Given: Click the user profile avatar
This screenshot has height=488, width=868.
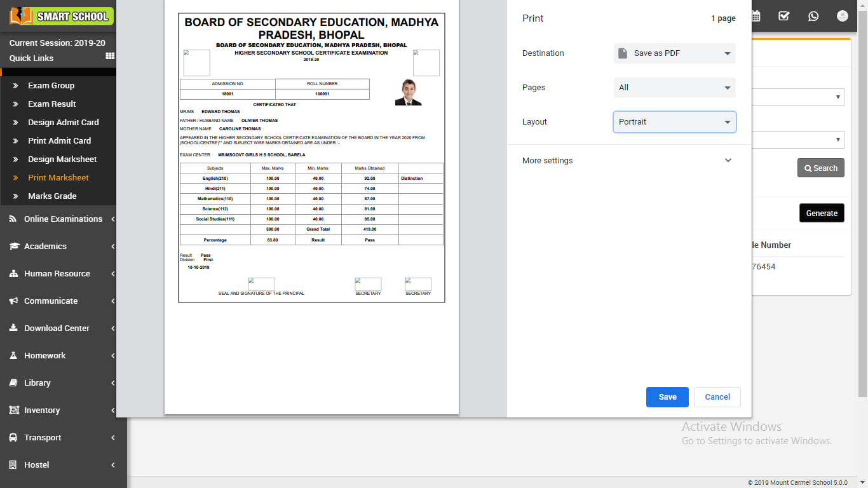Looking at the screenshot, I should pyautogui.click(x=843, y=17).
